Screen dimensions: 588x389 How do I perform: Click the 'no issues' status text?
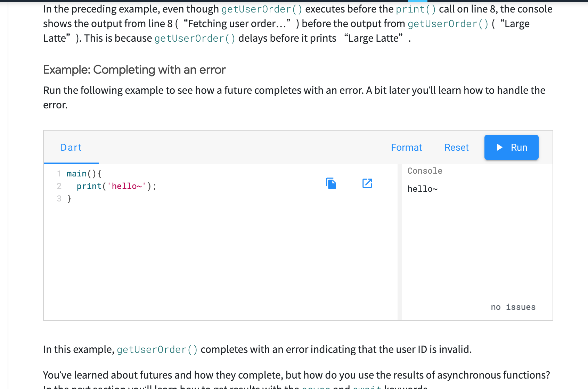[x=513, y=307]
